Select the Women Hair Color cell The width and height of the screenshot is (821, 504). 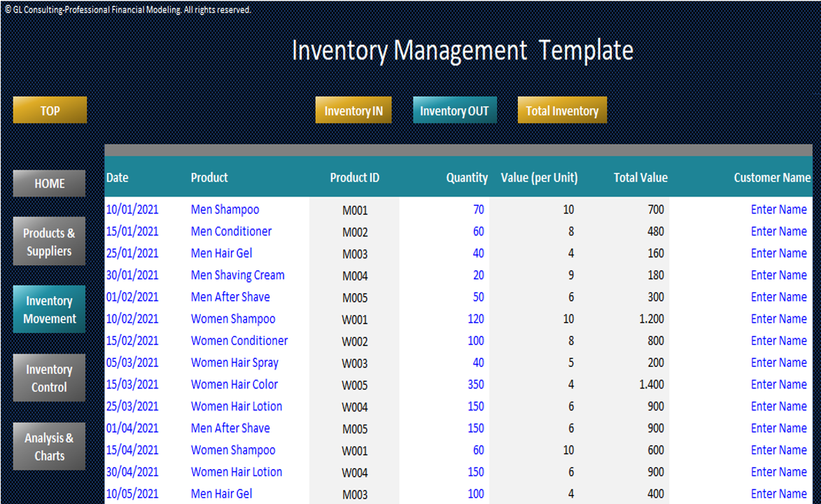click(x=234, y=384)
